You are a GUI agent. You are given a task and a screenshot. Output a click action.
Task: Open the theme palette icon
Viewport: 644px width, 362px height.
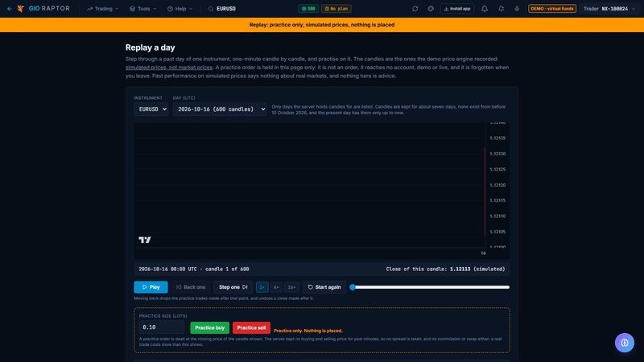[431, 9]
